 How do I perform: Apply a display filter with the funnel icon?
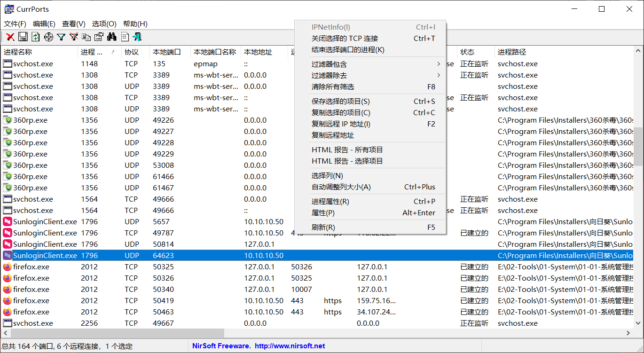[61, 37]
